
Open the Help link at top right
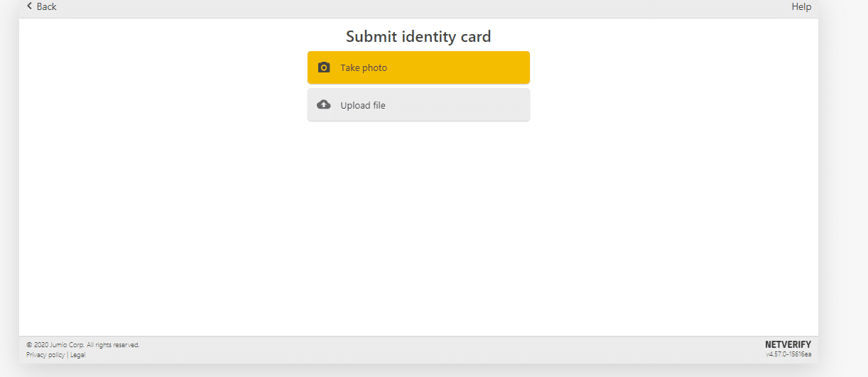pos(801,6)
